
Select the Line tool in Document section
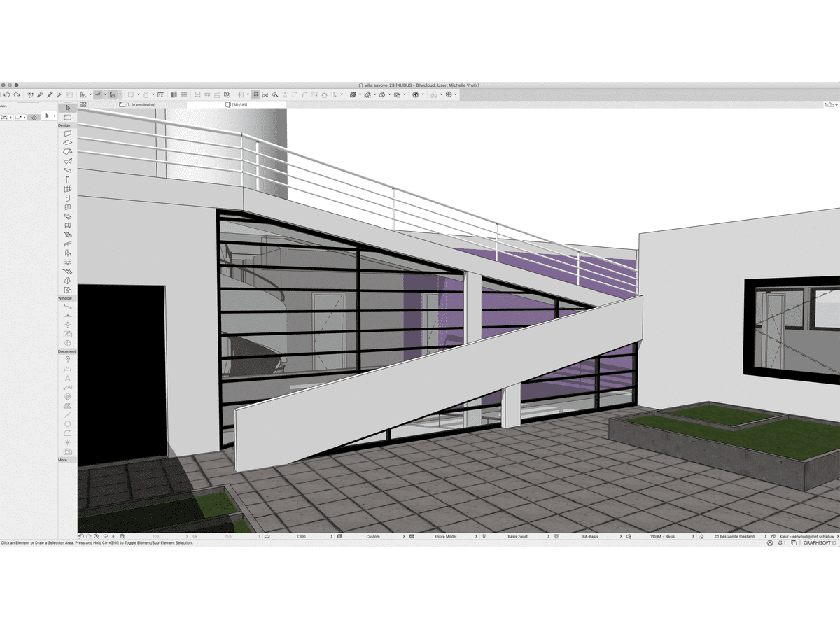[67, 414]
